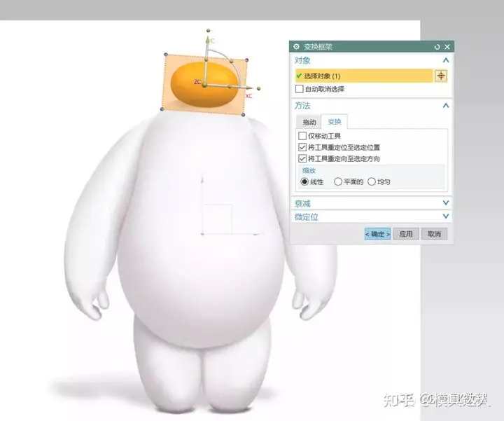Click the YC axis arrowhead
Viewport: 504px width, 421px height.
point(207,41)
